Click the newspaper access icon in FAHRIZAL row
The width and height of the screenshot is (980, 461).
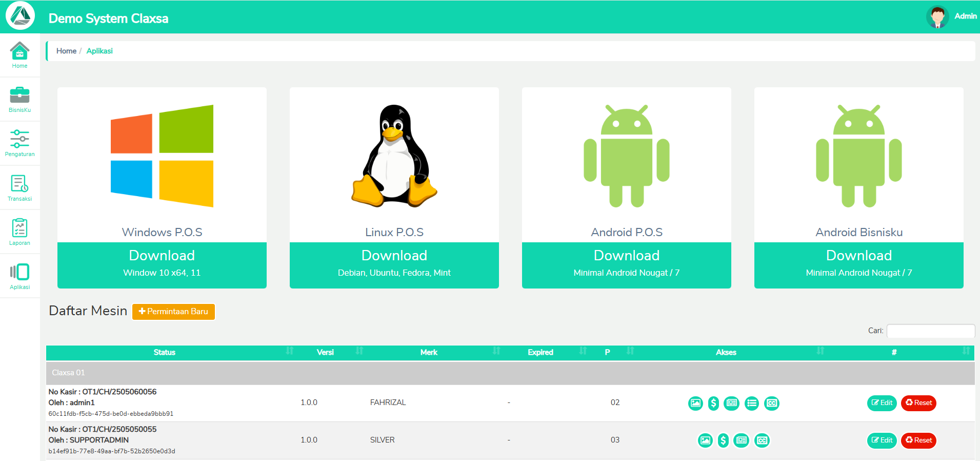tap(732, 404)
